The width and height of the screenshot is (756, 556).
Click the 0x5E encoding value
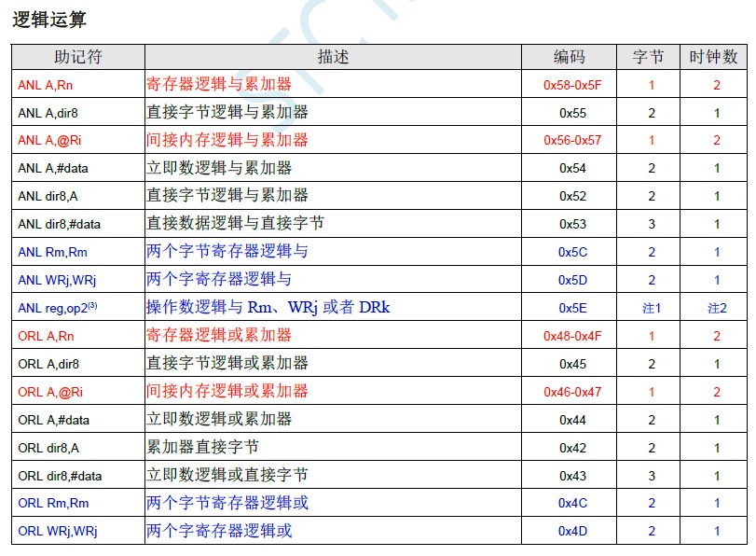tap(572, 309)
